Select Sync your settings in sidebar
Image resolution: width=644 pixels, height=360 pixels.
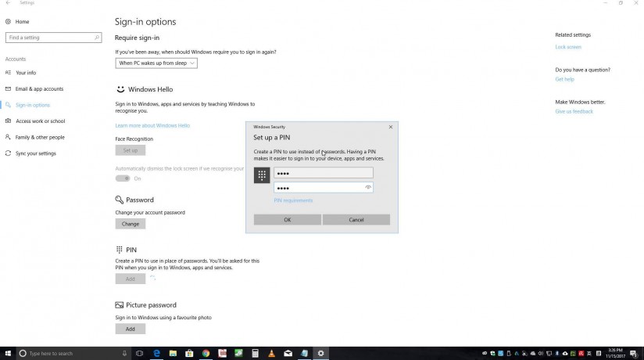coord(36,153)
